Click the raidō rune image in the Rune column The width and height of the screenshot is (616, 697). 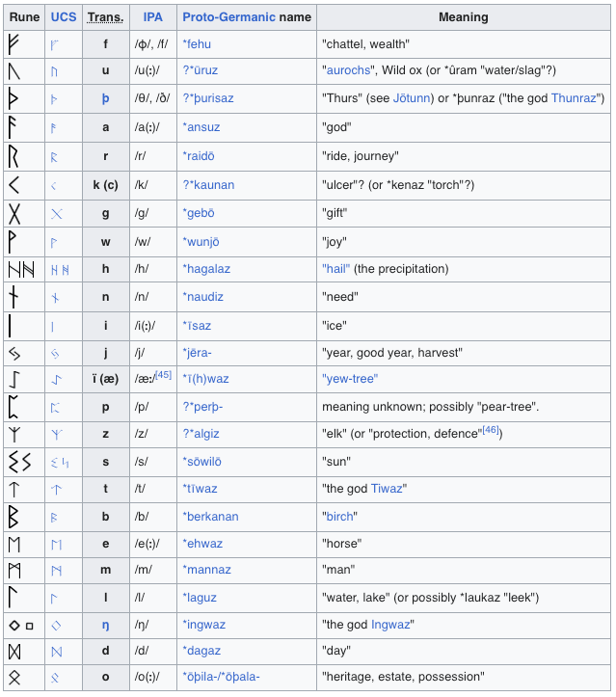pos(14,156)
